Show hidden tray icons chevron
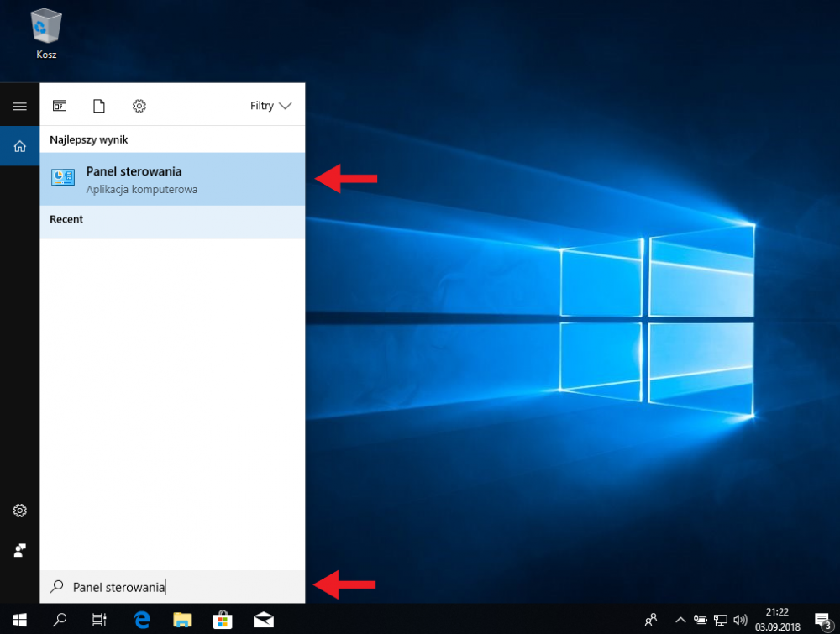The width and height of the screenshot is (840, 634). pyautogui.click(x=680, y=620)
